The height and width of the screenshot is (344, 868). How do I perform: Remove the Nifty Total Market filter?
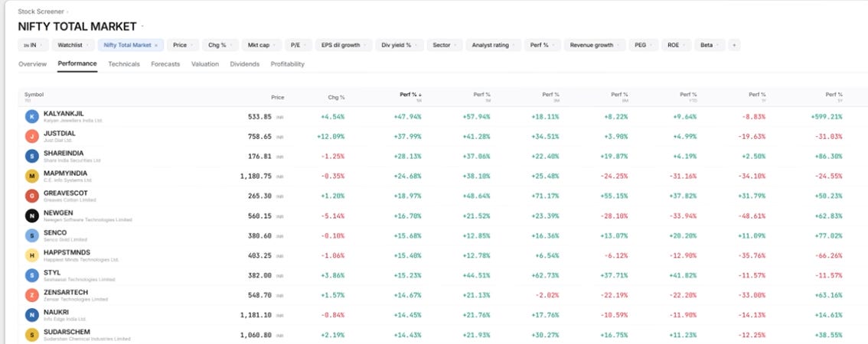coord(156,45)
